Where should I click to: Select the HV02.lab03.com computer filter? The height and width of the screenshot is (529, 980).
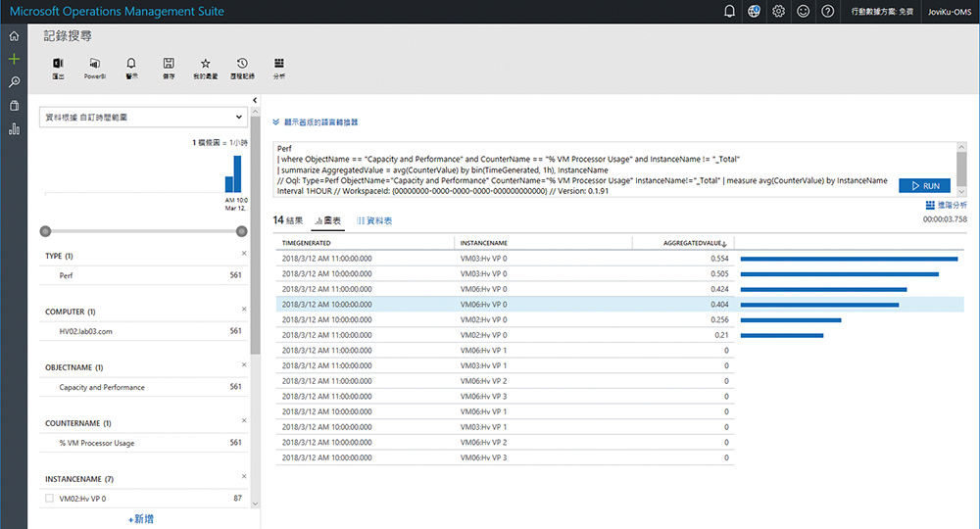pos(143,331)
